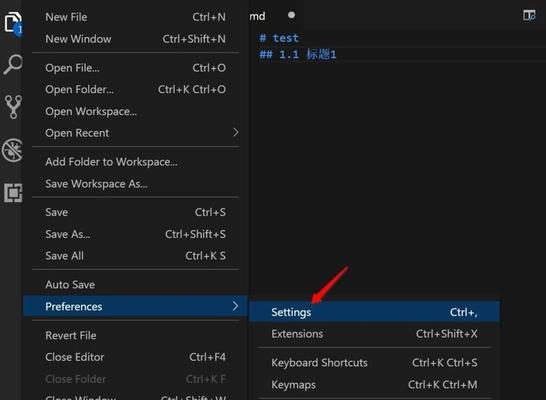Expand the Open Recent submenu arrow
Viewport: 546px width, 400px height.
coord(236,132)
